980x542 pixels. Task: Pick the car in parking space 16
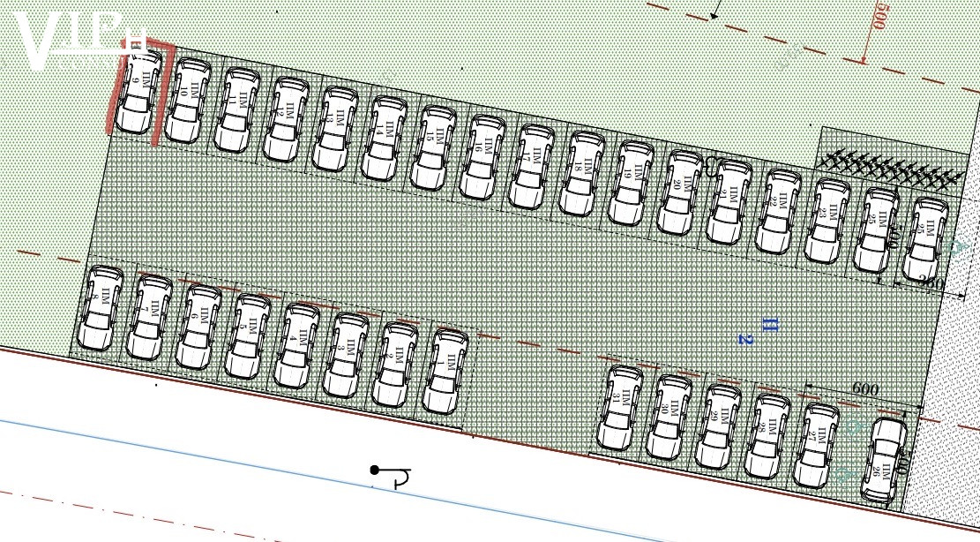[x=483, y=156]
